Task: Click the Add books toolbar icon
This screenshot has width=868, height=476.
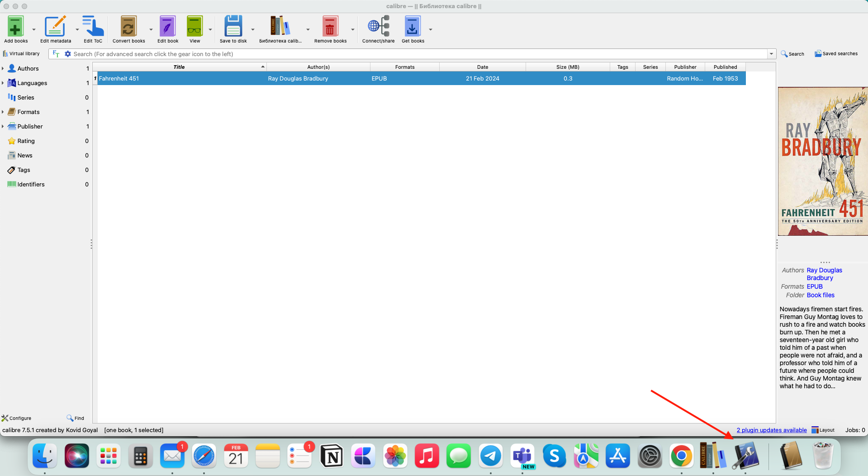Action: pos(16,29)
